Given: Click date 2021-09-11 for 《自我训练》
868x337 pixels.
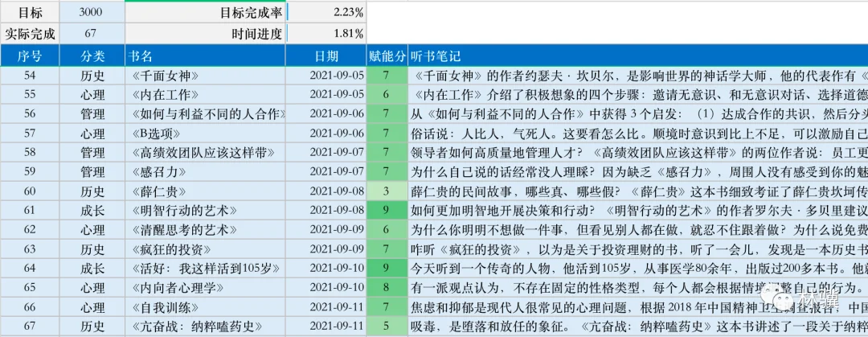Looking at the screenshot, I should 337,307.
